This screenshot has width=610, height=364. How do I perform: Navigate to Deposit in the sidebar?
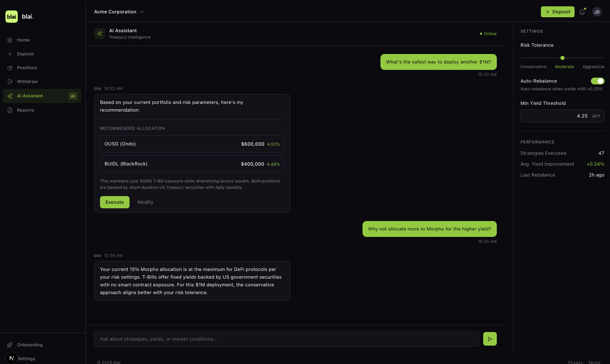25,54
